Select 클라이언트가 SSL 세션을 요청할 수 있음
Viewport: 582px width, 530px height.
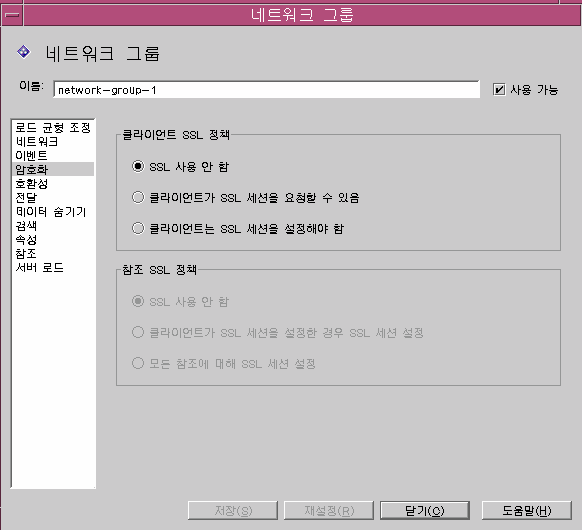point(138,197)
